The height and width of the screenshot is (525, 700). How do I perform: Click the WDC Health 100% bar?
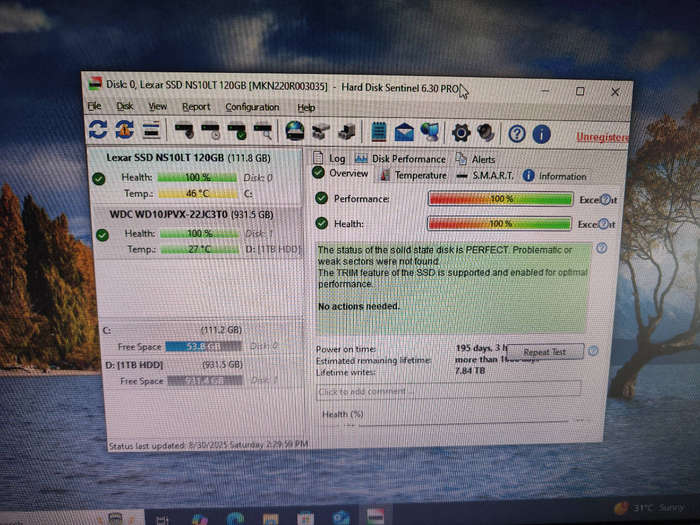tap(199, 233)
